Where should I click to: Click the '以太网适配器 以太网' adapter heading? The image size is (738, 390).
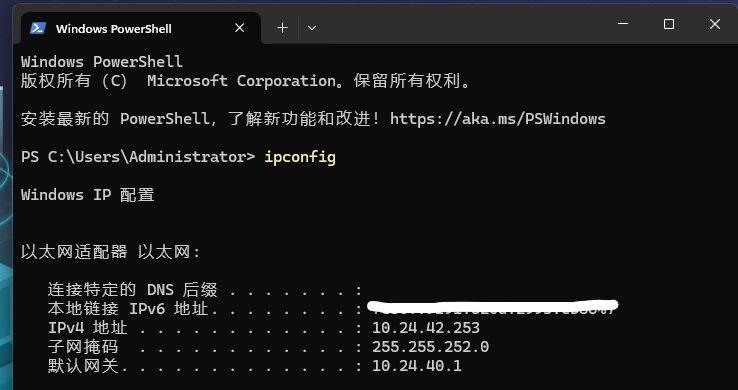(111, 252)
